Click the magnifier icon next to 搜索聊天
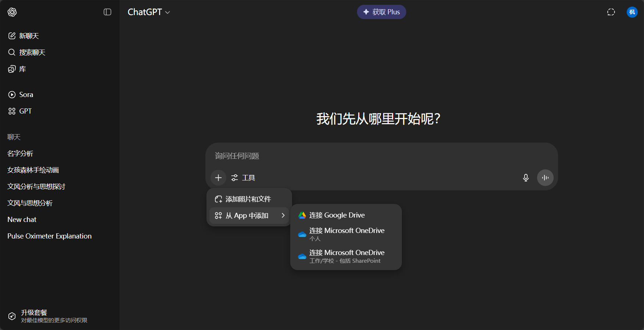The width and height of the screenshot is (644, 330). pos(12,52)
